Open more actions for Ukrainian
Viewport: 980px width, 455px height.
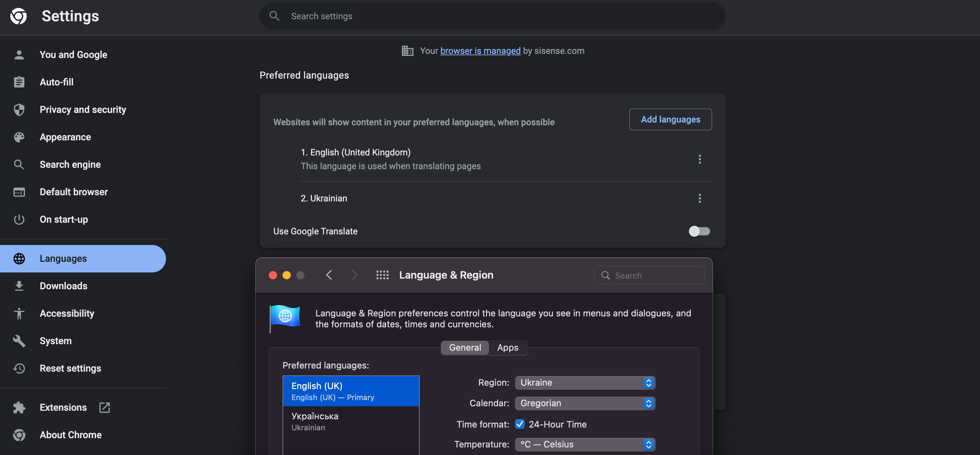700,198
